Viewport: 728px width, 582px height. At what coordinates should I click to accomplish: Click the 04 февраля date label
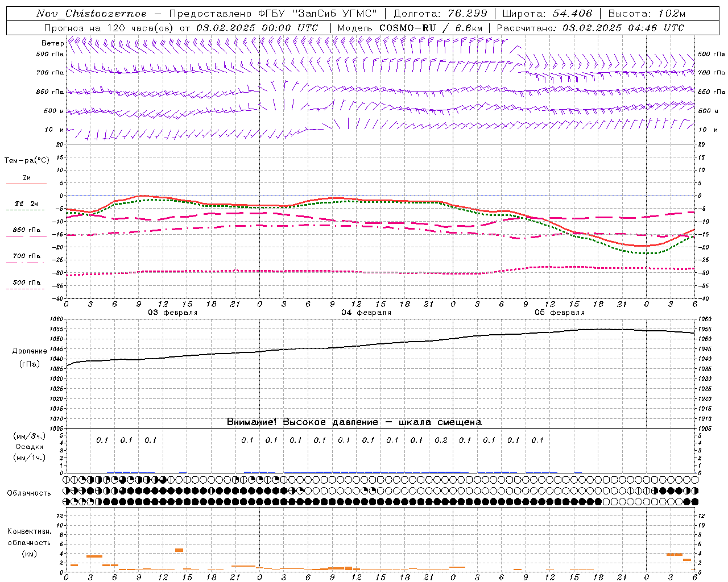tap(366, 313)
